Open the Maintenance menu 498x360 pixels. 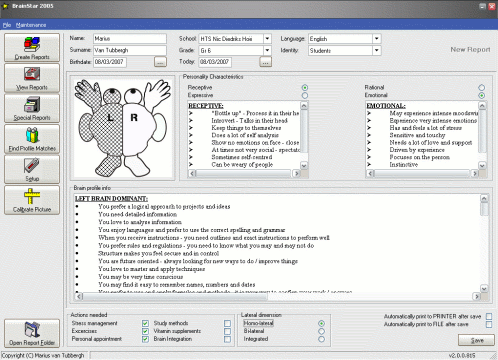click(31, 25)
